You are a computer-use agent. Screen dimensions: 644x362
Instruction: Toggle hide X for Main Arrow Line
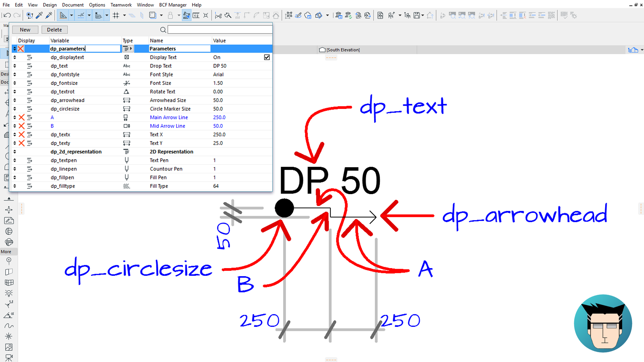click(x=21, y=117)
